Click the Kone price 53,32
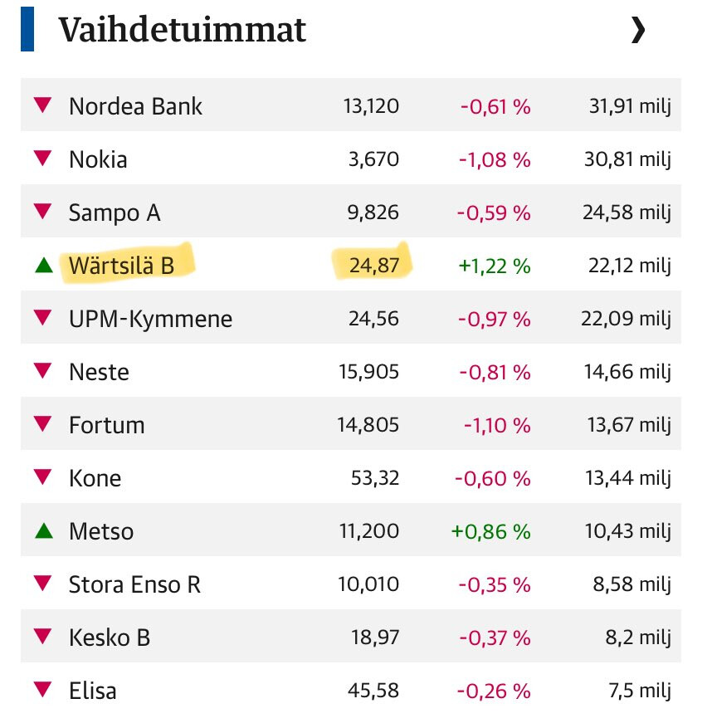 (x=375, y=478)
